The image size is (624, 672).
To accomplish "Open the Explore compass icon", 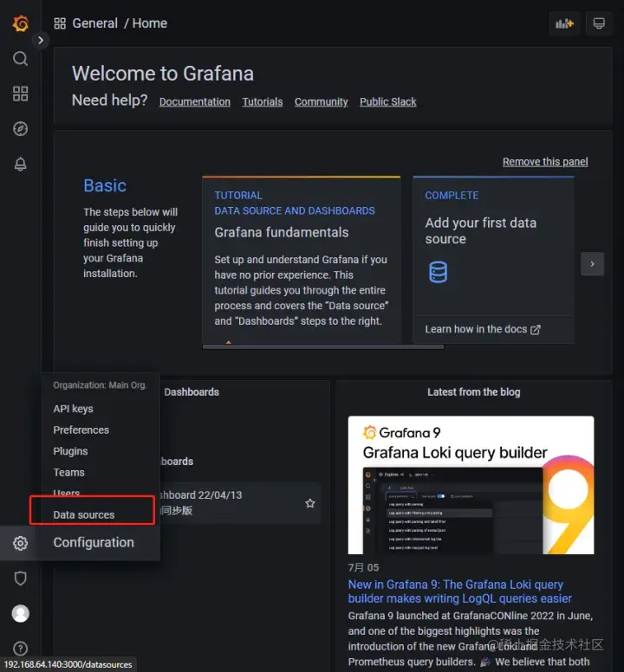I will pos(20,128).
